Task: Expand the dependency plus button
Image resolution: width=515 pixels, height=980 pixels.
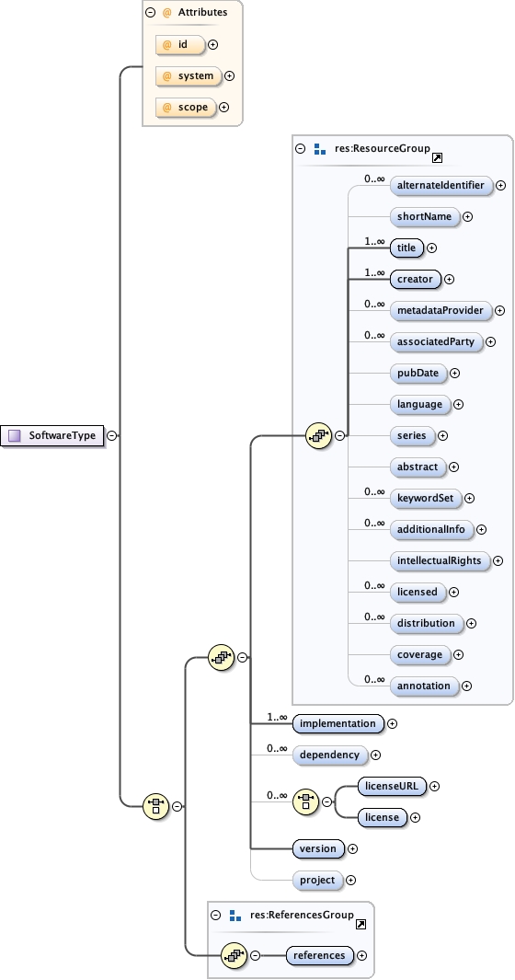Action: click(x=375, y=755)
